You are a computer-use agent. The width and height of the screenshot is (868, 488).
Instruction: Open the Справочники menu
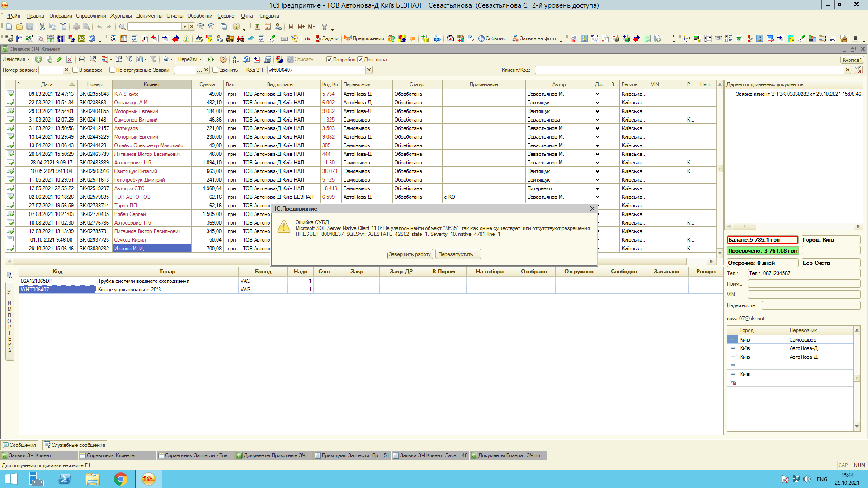91,16
